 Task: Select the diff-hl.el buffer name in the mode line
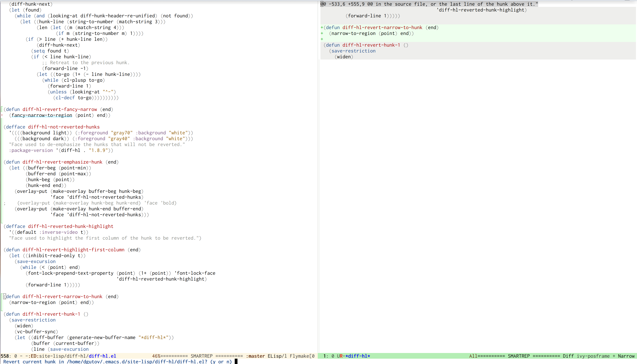[x=102, y=356]
